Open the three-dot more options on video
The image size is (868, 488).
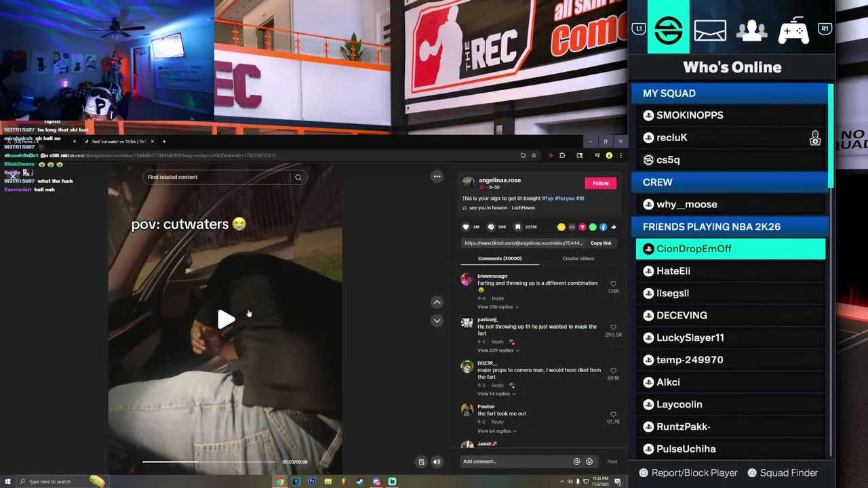coord(437,176)
